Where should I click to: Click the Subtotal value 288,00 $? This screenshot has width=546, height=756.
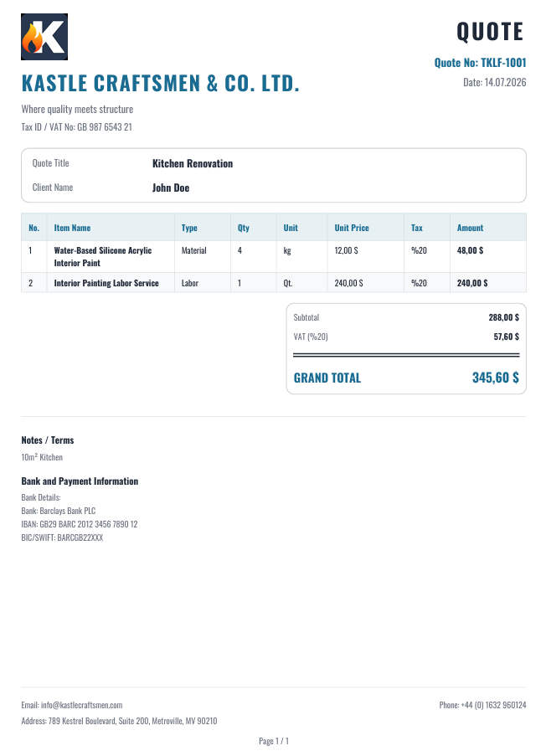503,317
